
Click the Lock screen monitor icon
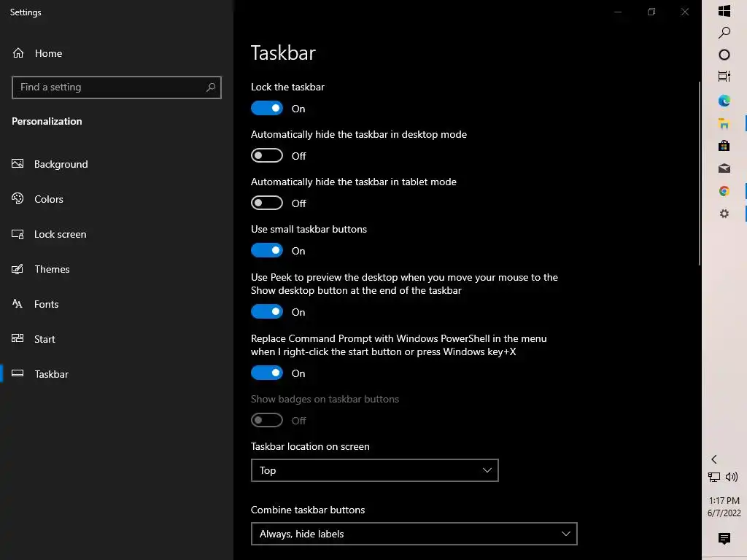[x=18, y=234]
